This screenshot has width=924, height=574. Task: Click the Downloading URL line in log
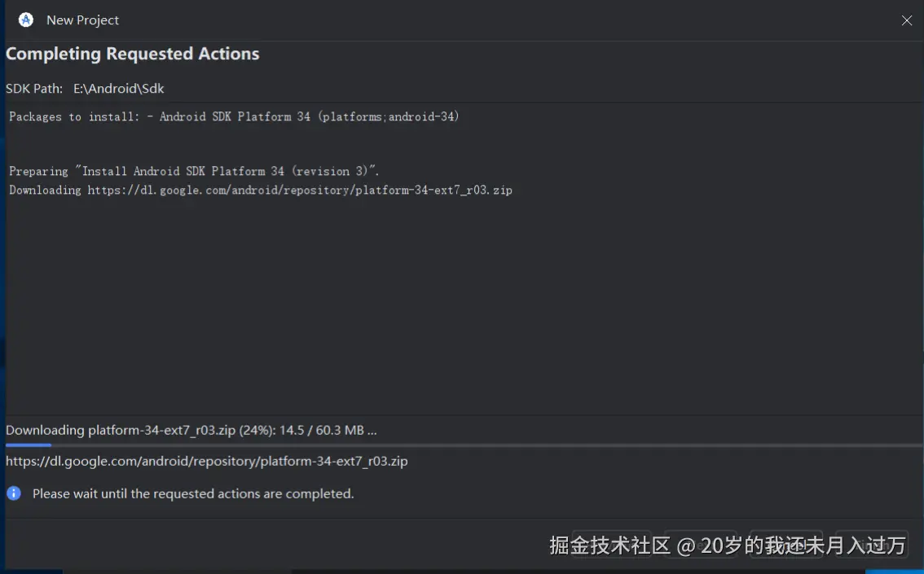(261, 191)
